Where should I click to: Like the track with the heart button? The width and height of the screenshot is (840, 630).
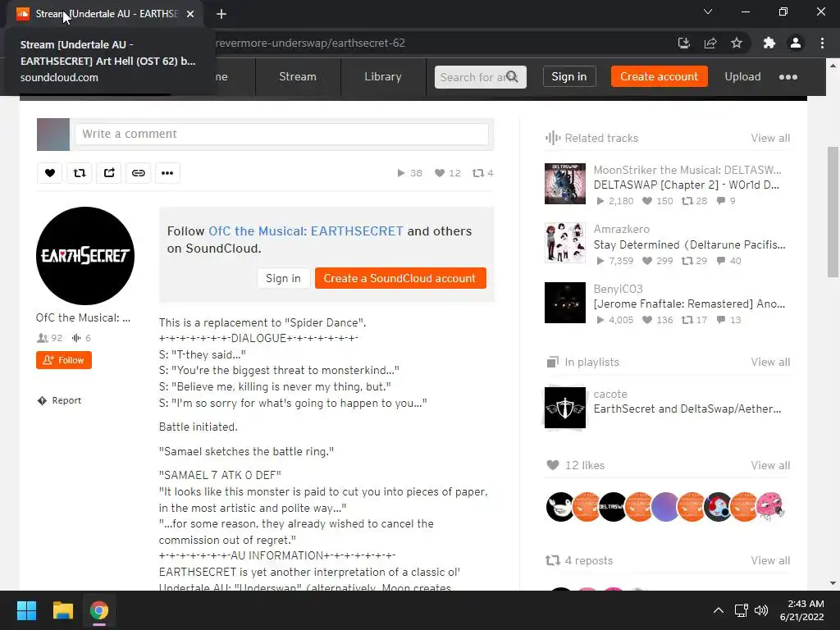[50, 172]
